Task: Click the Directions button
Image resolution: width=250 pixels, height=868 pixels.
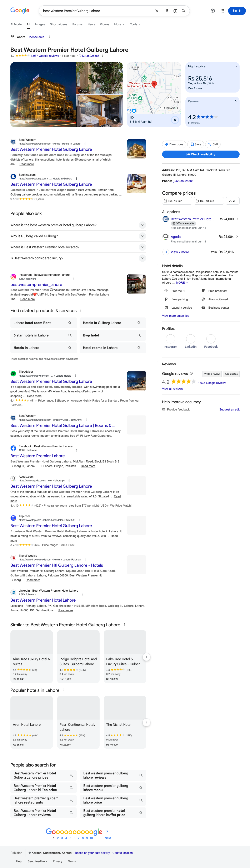Action: pyautogui.click(x=174, y=144)
